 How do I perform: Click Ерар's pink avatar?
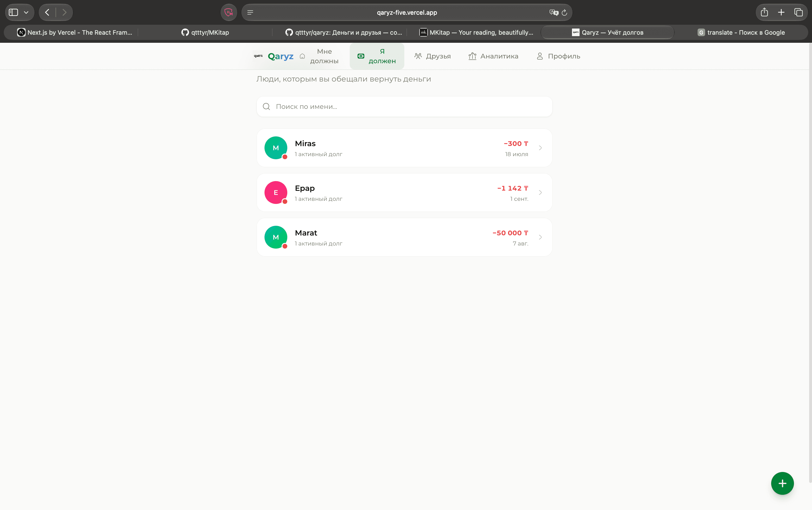(276, 192)
